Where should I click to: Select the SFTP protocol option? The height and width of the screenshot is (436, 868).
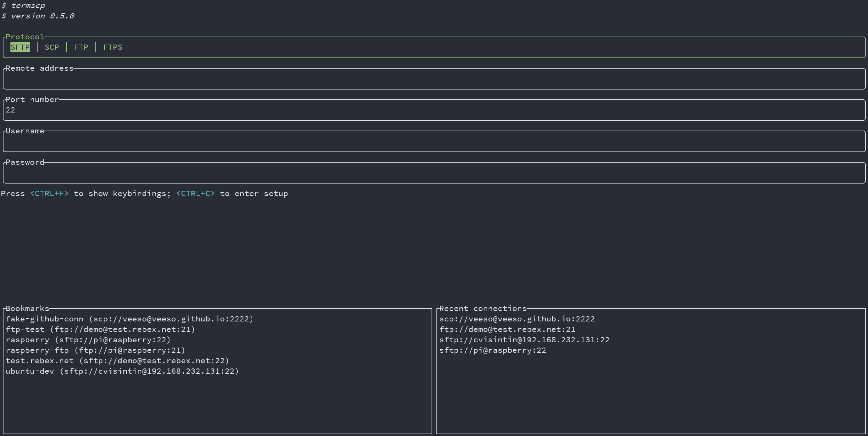tap(20, 47)
